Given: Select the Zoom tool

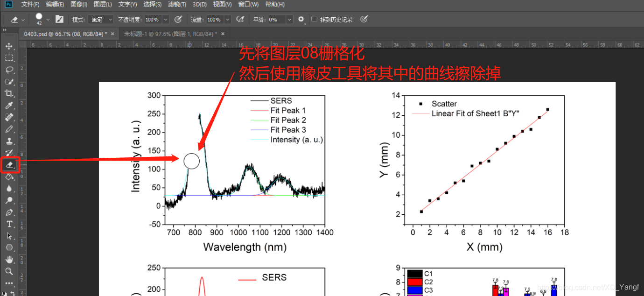Looking at the screenshot, I should (9, 271).
